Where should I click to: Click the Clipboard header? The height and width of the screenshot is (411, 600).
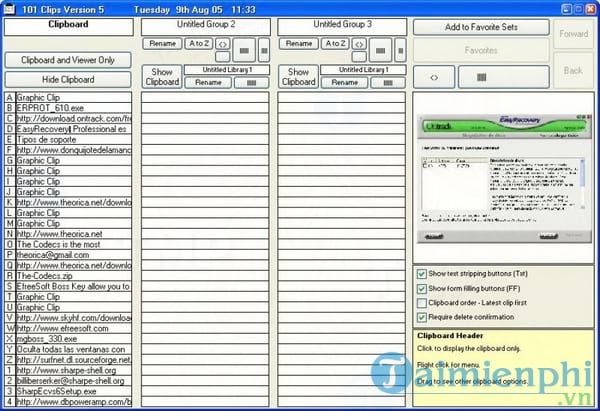coord(68,24)
